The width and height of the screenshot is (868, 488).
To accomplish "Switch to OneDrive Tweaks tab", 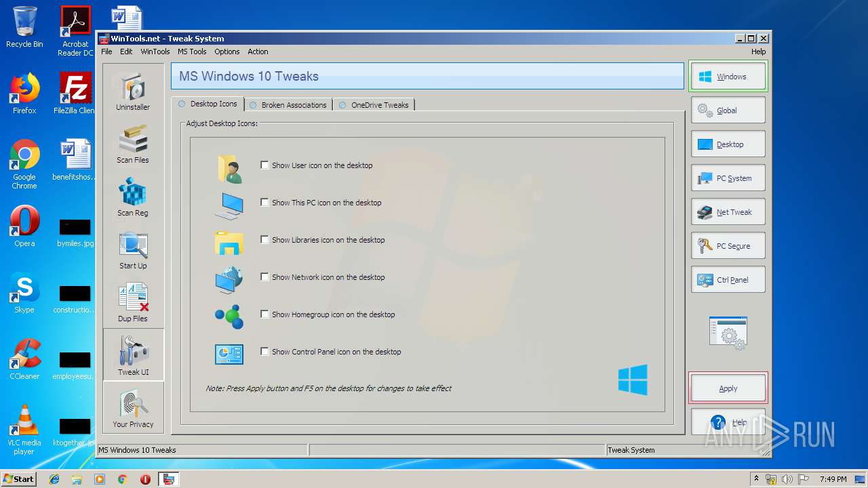I will click(x=374, y=105).
